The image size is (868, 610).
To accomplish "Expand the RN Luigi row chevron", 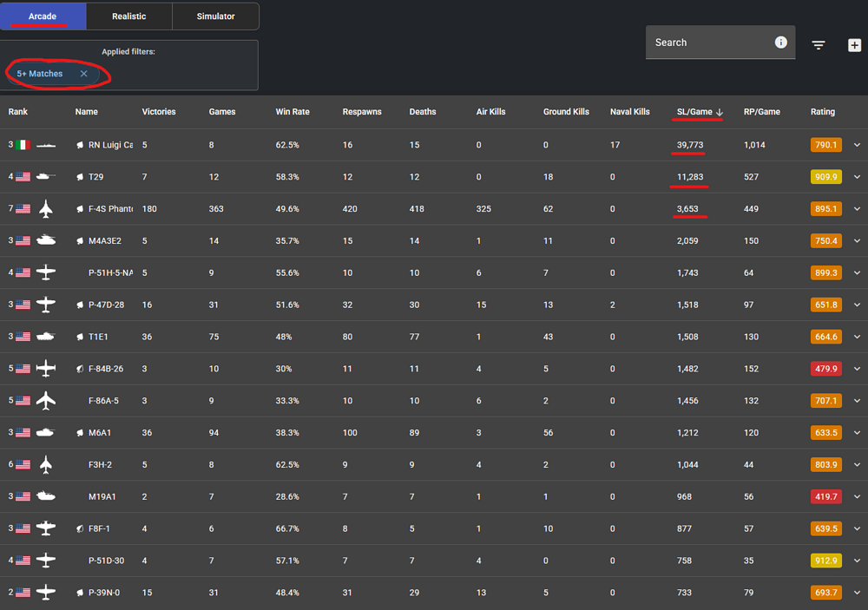I will (858, 145).
